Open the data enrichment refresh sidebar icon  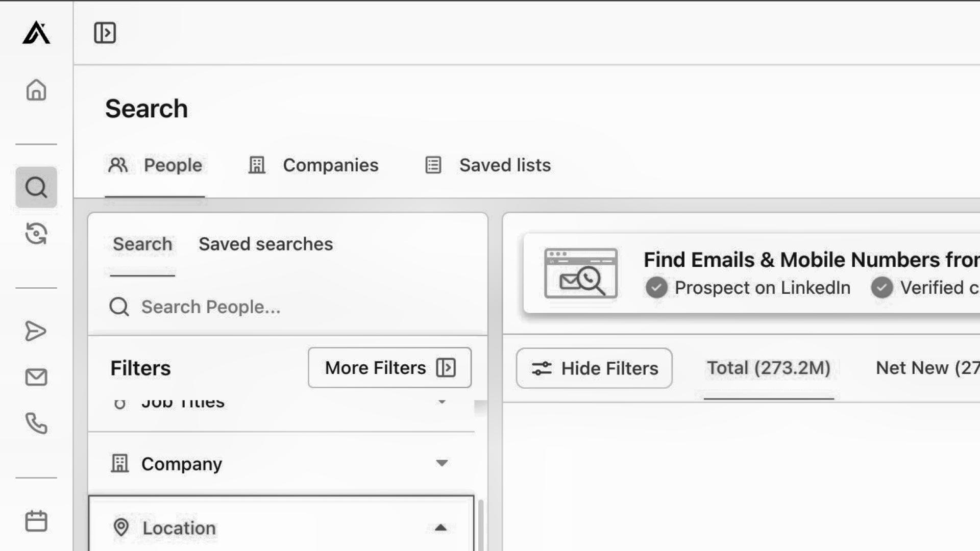click(36, 234)
